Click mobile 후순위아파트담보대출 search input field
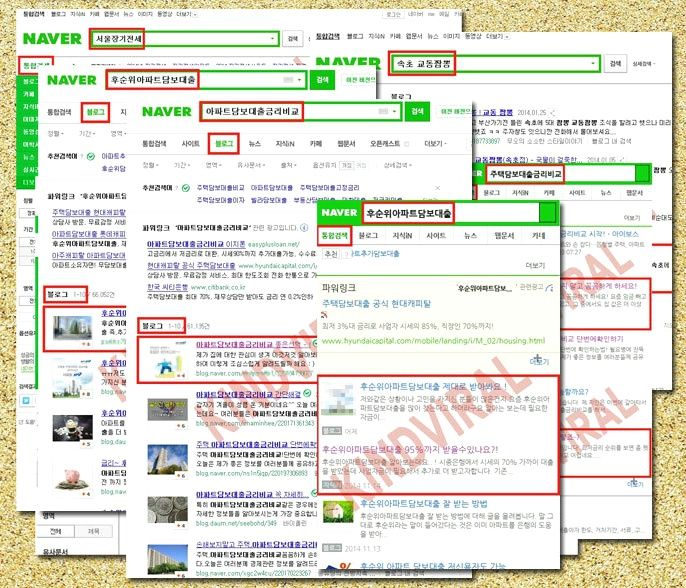 point(451,213)
